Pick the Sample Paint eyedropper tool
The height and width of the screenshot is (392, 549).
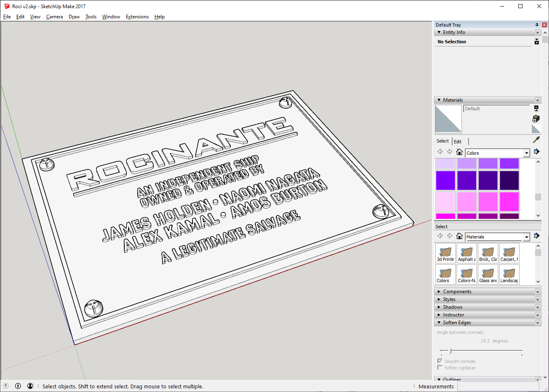pyautogui.click(x=536, y=140)
